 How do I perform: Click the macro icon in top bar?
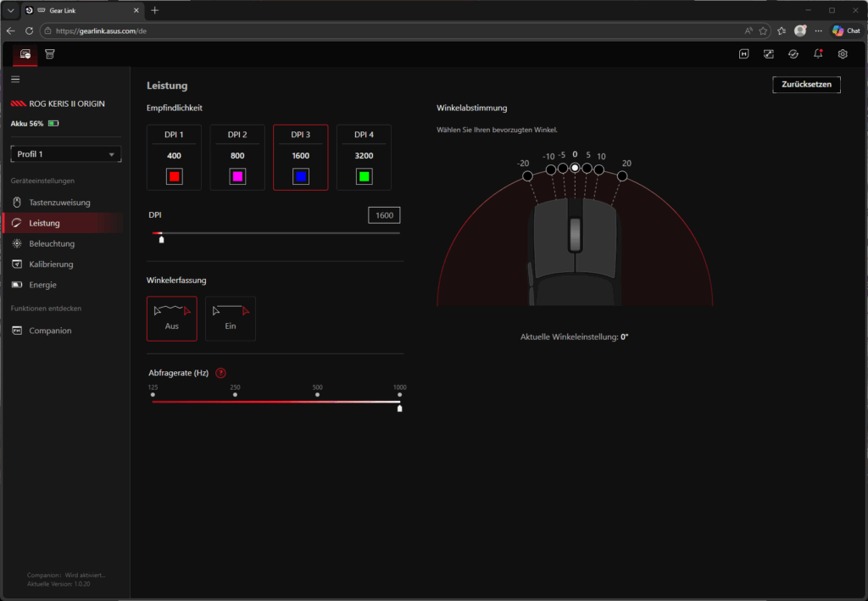point(744,54)
